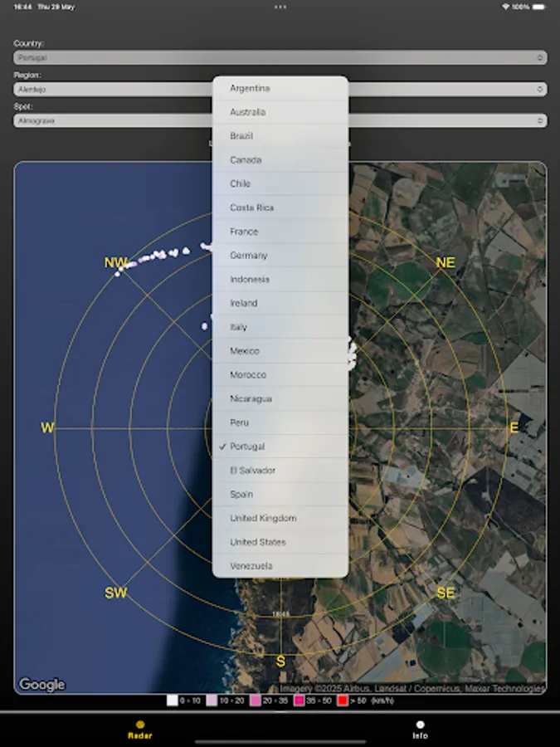Tap the three-dot multitasking control

pos(280,7)
